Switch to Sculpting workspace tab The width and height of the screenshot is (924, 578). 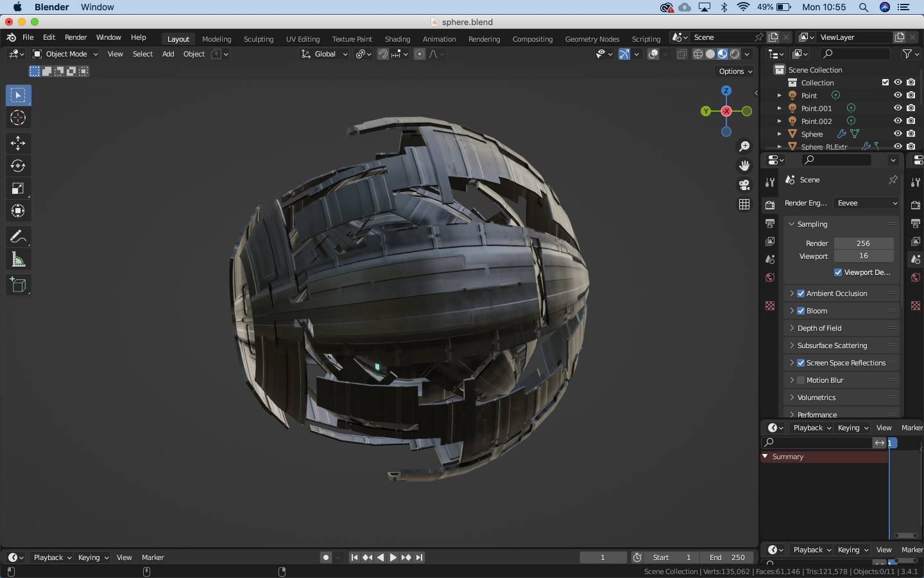coord(259,39)
